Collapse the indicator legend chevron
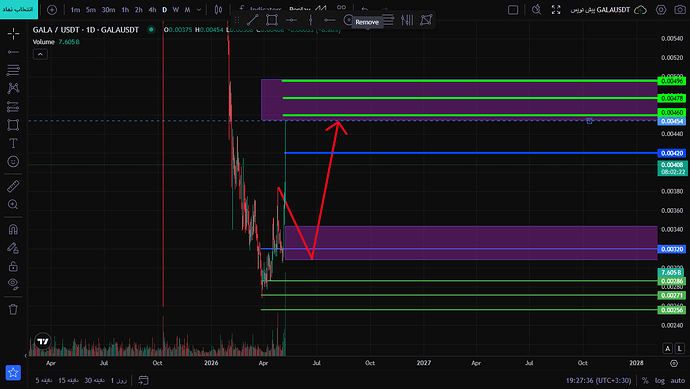Image resolution: width=690 pixels, height=389 pixels. 40,54
